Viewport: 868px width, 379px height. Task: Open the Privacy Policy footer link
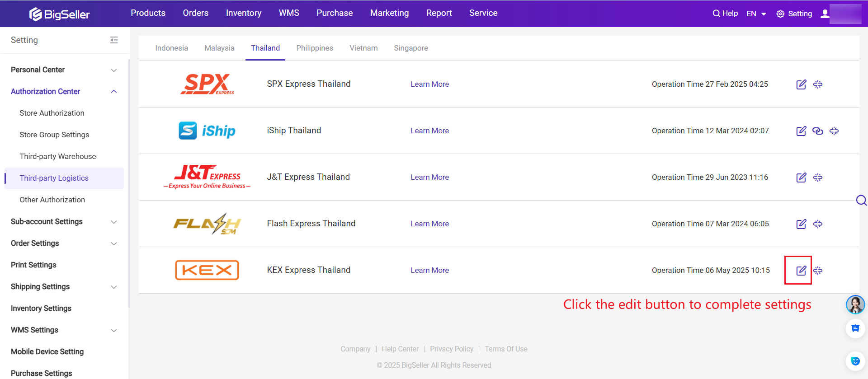click(452, 349)
